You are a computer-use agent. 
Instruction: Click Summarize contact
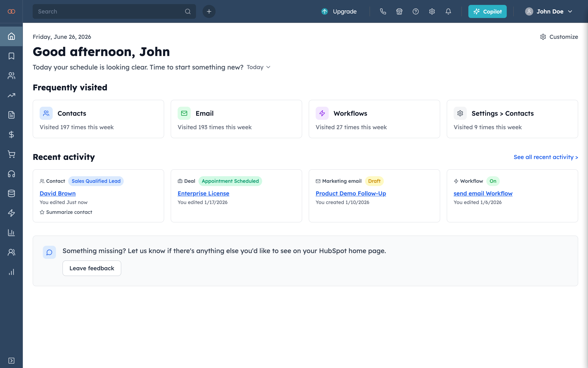tap(66, 212)
